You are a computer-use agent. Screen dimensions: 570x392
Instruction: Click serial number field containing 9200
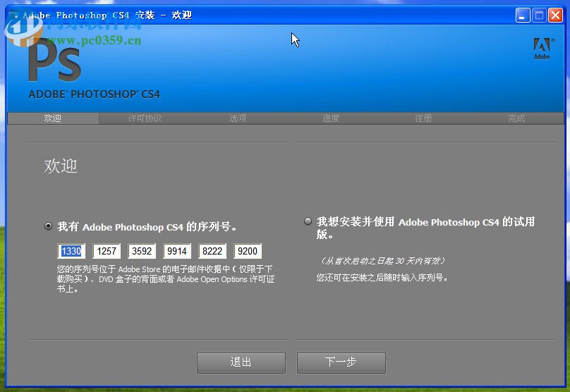[248, 251]
